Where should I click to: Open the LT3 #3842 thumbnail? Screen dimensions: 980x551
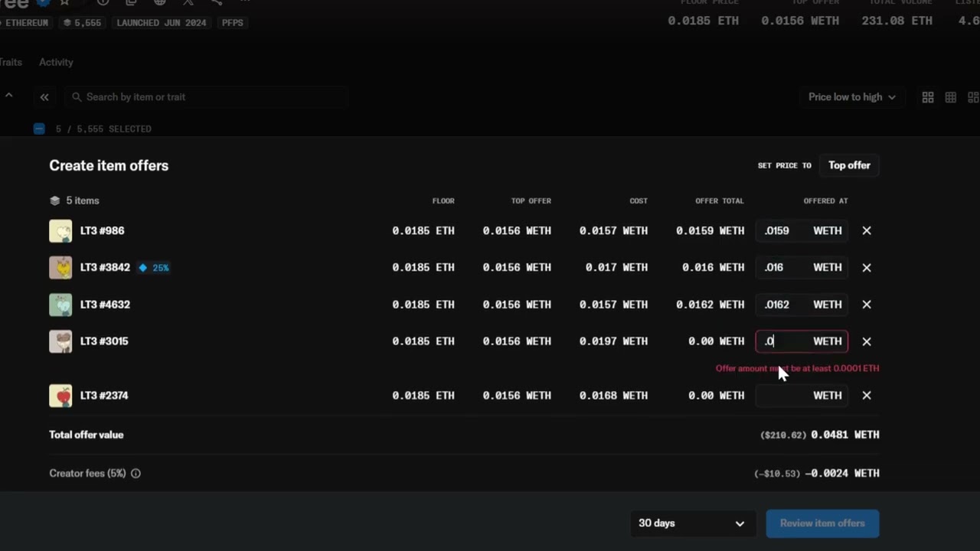click(60, 268)
